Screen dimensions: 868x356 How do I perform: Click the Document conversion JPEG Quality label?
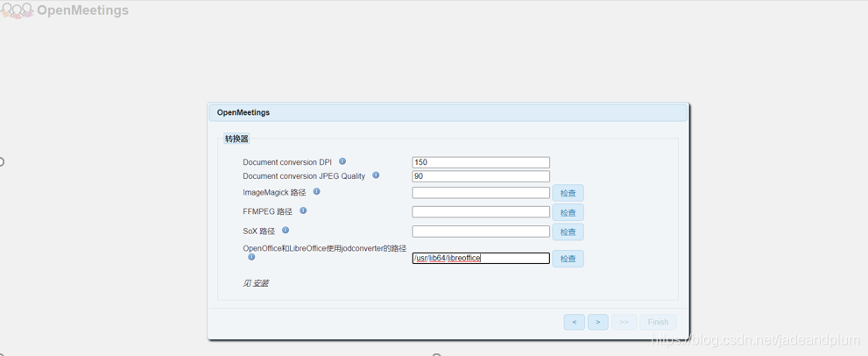[305, 175]
